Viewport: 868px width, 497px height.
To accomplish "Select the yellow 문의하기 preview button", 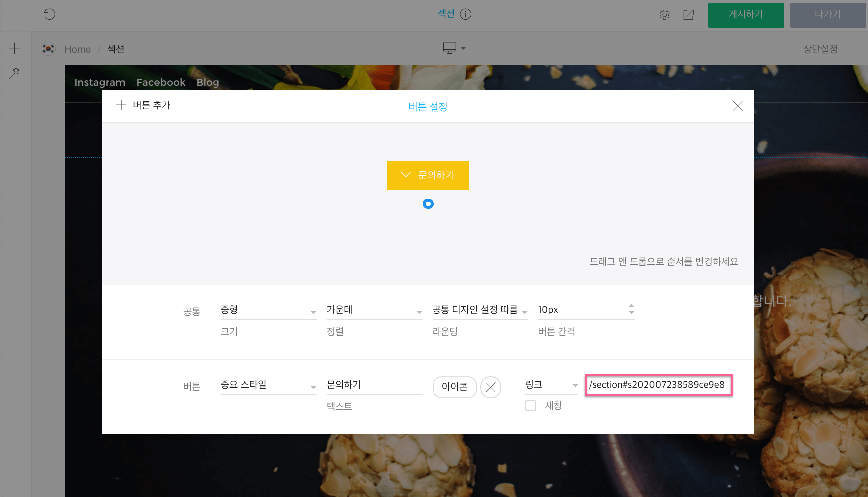I will [x=428, y=175].
